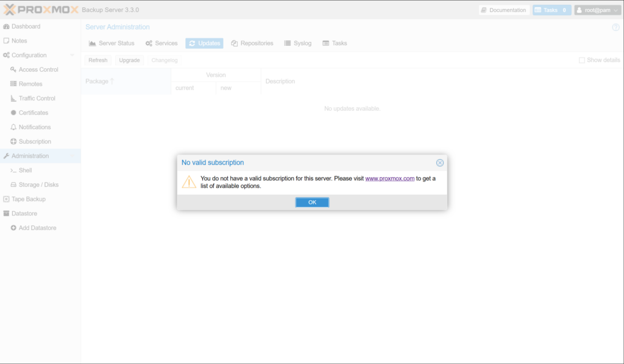The width and height of the screenshot is (624, 364).
Task: Open Notes from the sidebar
Action: click(x=19, y=41)
